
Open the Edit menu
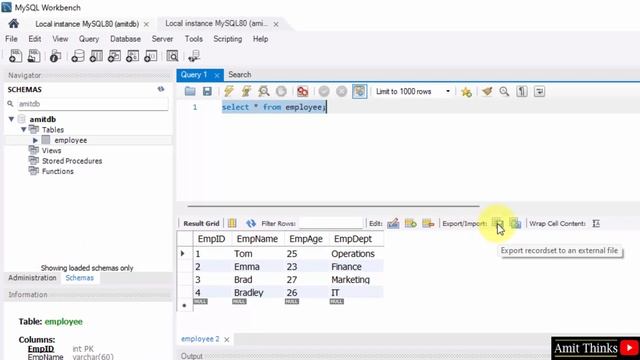(35, 39)
